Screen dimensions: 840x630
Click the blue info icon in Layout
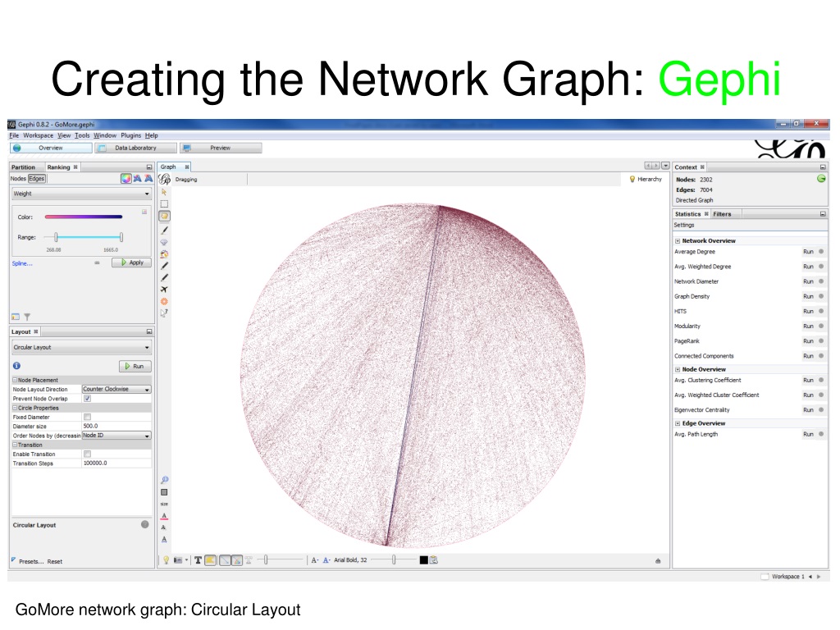[16, 366]
